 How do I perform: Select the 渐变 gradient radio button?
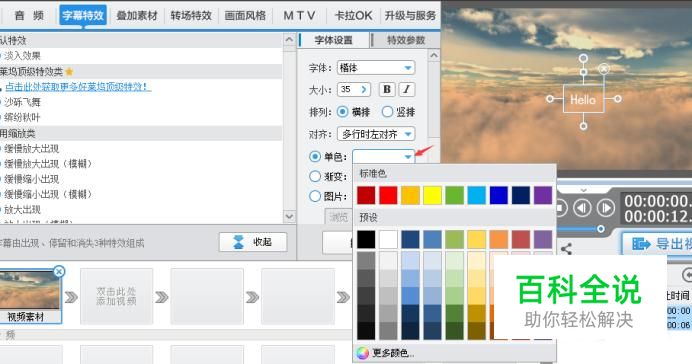315,176
